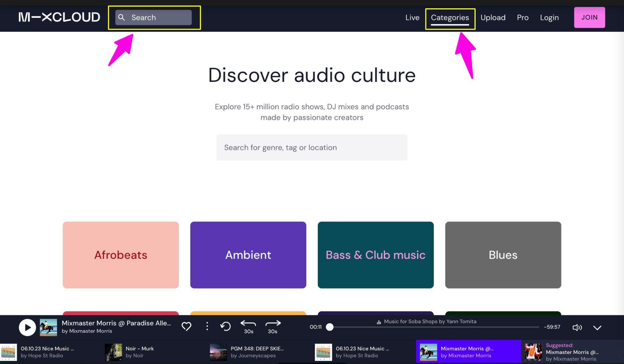Favorite the show with the heart icon
Screen dimensions: 624x364
point(186,326)
